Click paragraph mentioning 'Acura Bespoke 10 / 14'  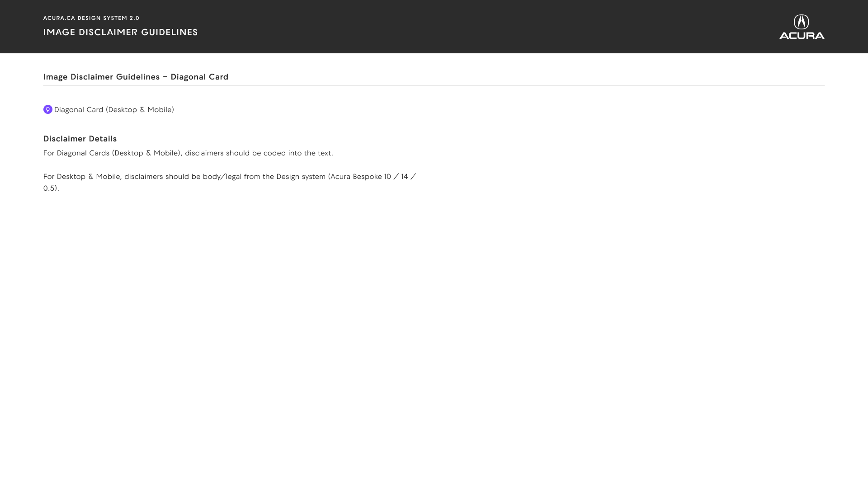click(230, 182)
